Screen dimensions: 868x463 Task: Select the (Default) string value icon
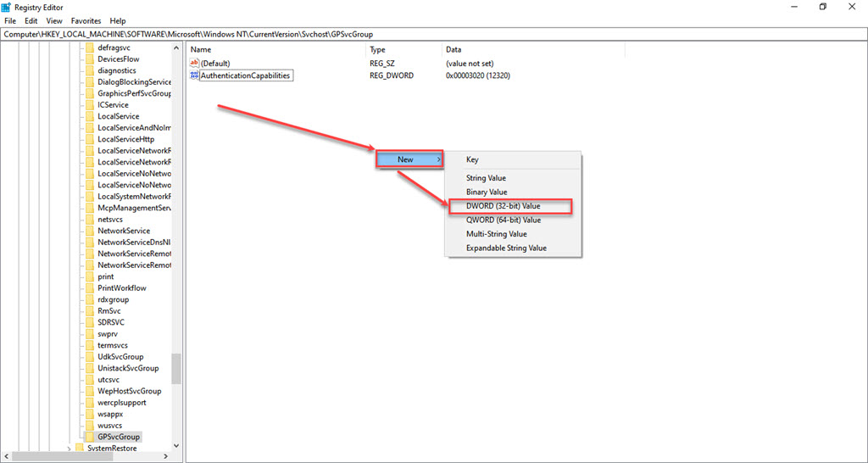coord(194,63)
